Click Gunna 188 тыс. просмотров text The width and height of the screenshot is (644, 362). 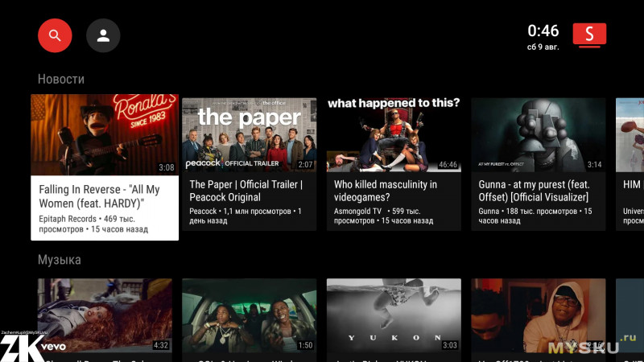click(x=535, y=216)
